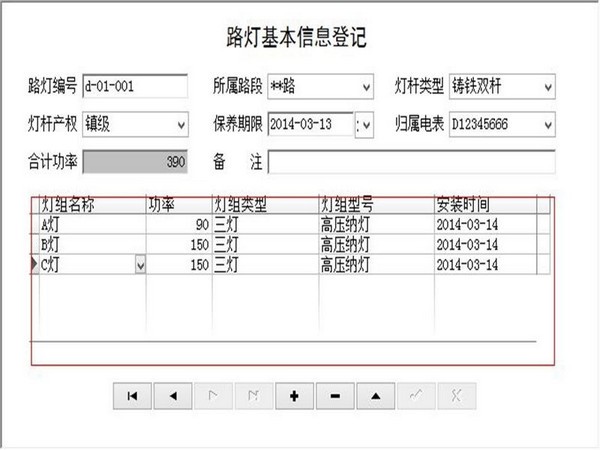
Task: Expand the 所属路段 dropdown
Action: [366, 87]
